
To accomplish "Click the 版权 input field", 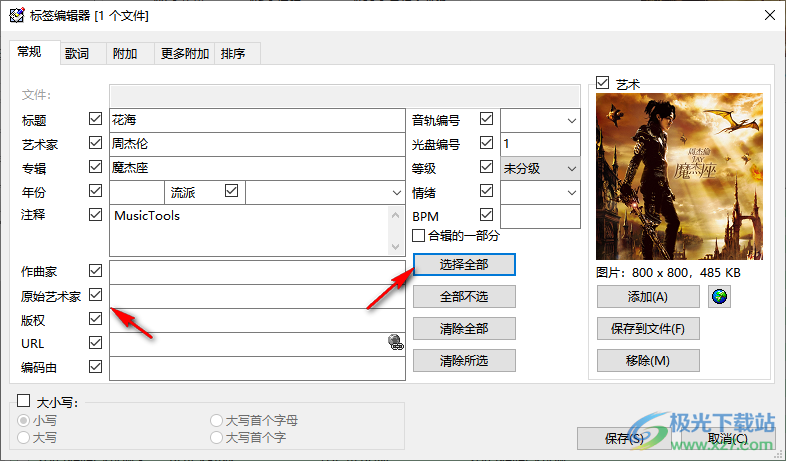I will 257,321.
